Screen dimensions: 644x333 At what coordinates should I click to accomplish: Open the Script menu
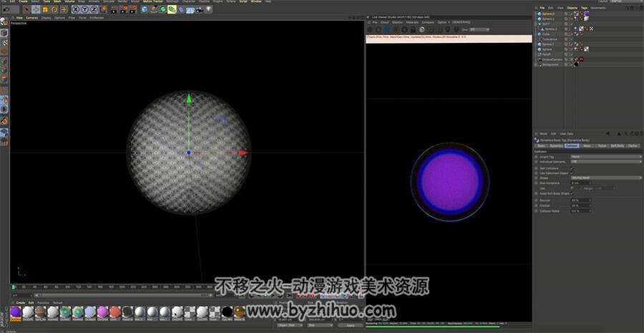click(x=243, y=1)
